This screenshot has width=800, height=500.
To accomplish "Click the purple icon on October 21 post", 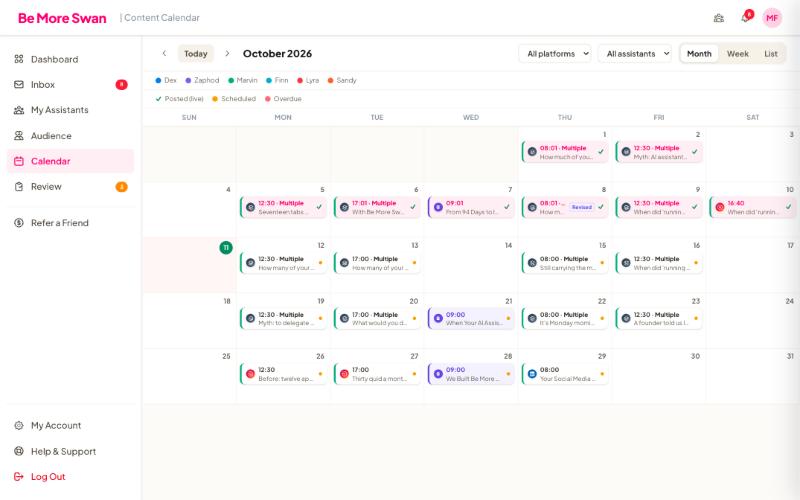I will click(438, 318).
